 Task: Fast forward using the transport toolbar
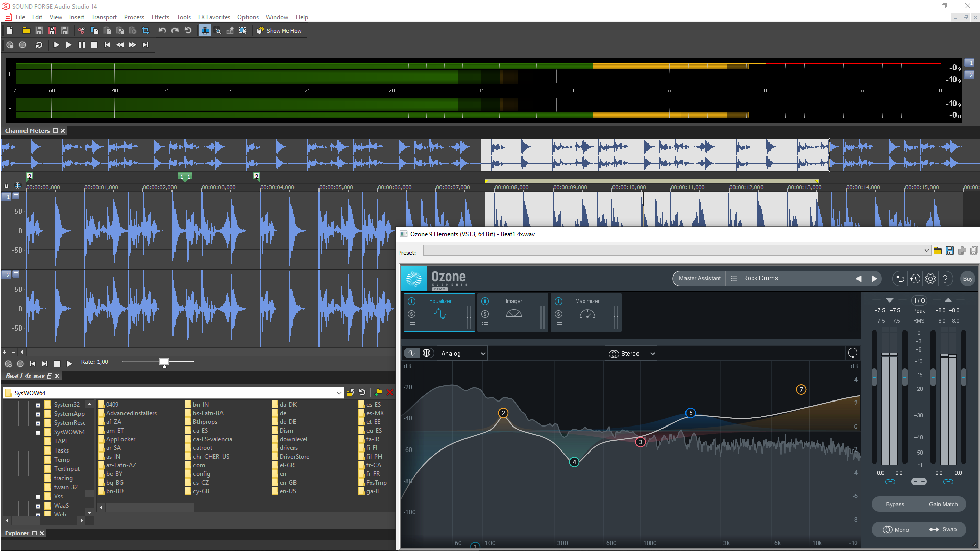133,45
